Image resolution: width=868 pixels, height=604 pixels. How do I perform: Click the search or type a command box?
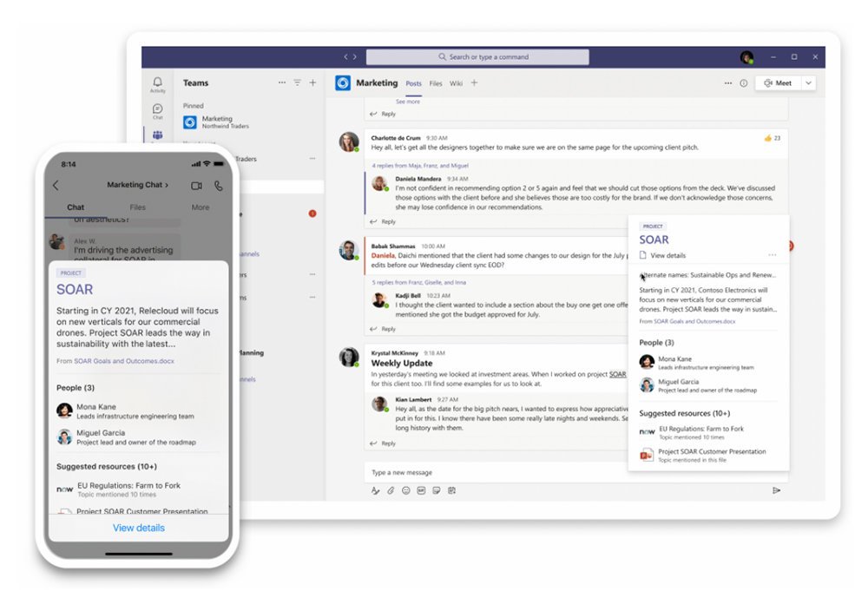pos(477,57)
